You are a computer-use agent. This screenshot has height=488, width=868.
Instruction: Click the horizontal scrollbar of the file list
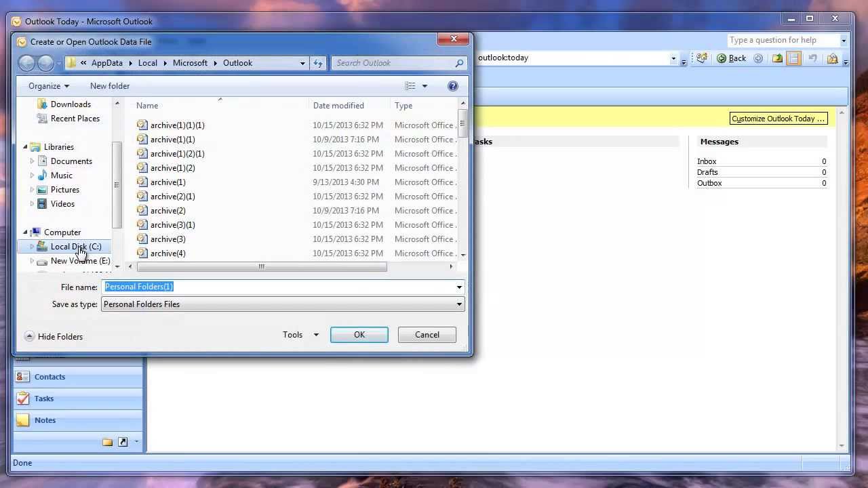coord(261,267)
